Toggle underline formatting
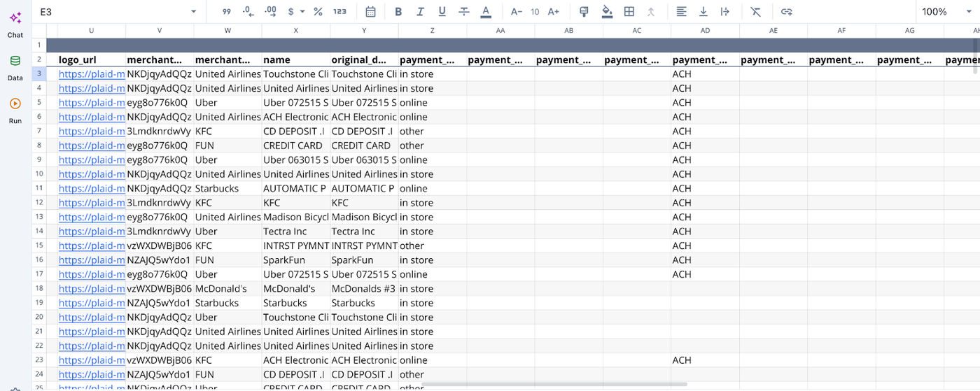This screenshot has width=980, height=391. (x=442, y=11)
